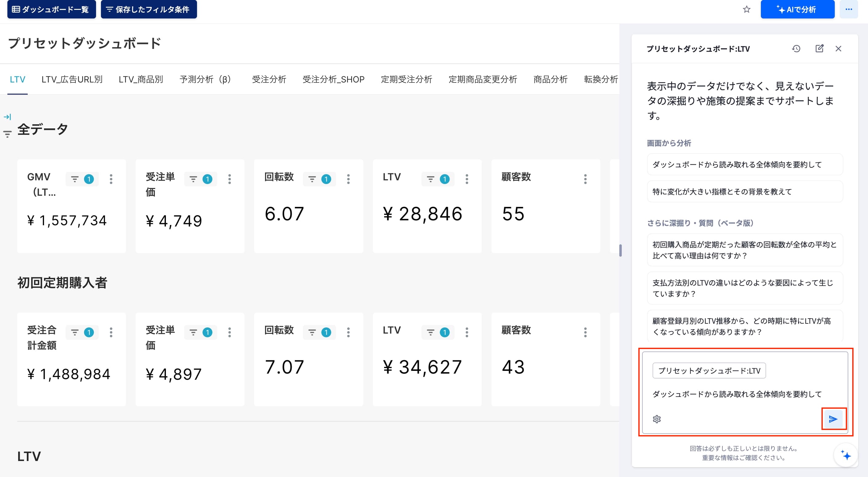Choose suggestion about 支払方法別のLTVの違い
Image resolution: width=868 pixels, height=477 pixels.
[x=745, y=288]
